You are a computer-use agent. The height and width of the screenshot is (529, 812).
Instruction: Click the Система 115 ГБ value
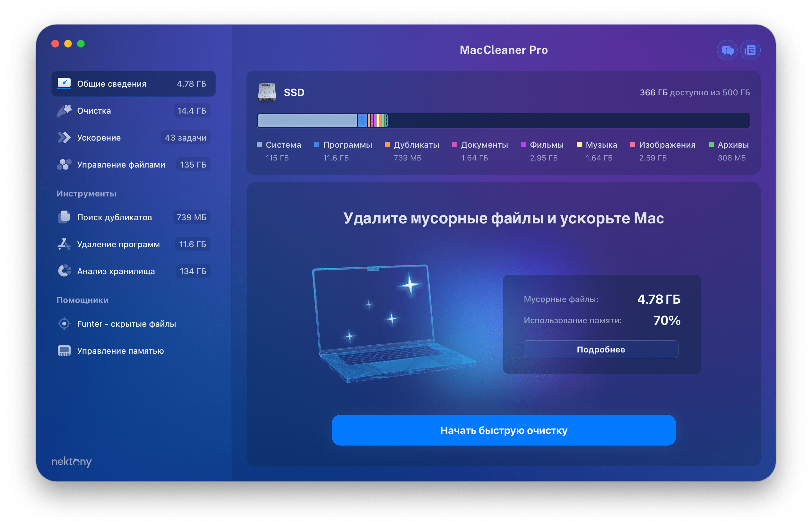coord(277,158)
